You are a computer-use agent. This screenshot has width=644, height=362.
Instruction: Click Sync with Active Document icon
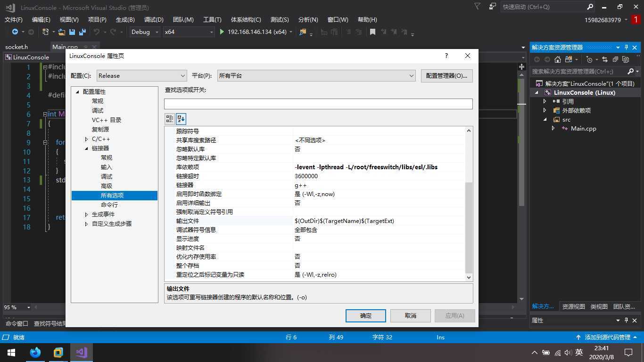click(604, 59)
